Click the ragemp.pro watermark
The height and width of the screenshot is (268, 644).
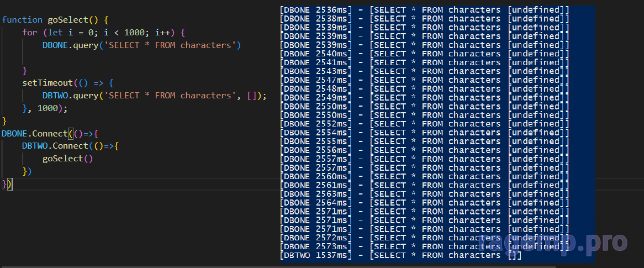pyautogui.click(x=552, y=243)
